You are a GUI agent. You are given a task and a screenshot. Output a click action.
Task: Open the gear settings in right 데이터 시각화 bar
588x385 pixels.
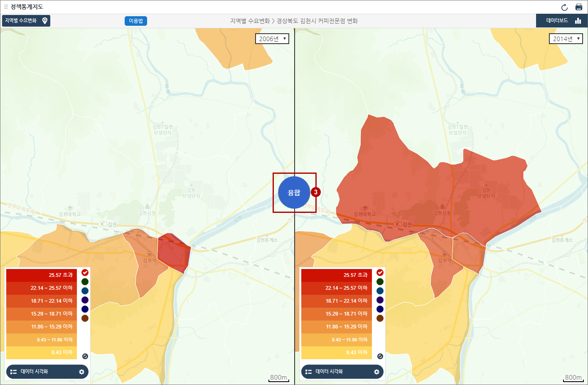point(376,372)
